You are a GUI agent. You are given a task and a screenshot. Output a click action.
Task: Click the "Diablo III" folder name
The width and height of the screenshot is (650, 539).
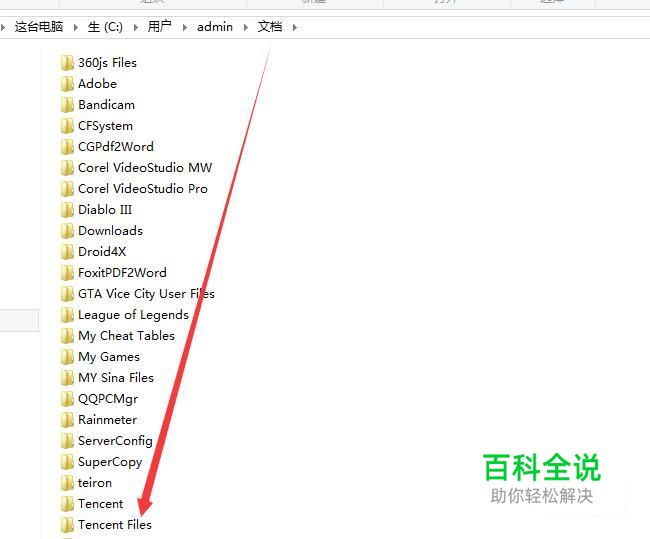[105, 210]
